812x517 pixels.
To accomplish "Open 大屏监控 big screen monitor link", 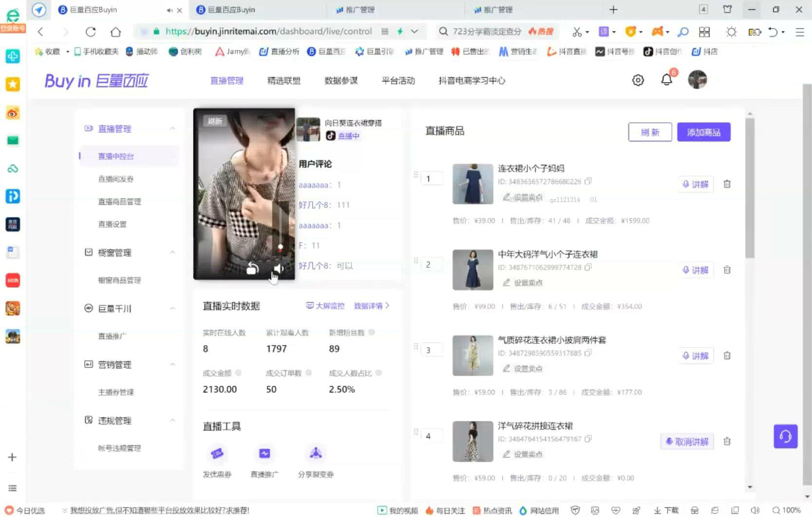I will [x=325, y=306].
